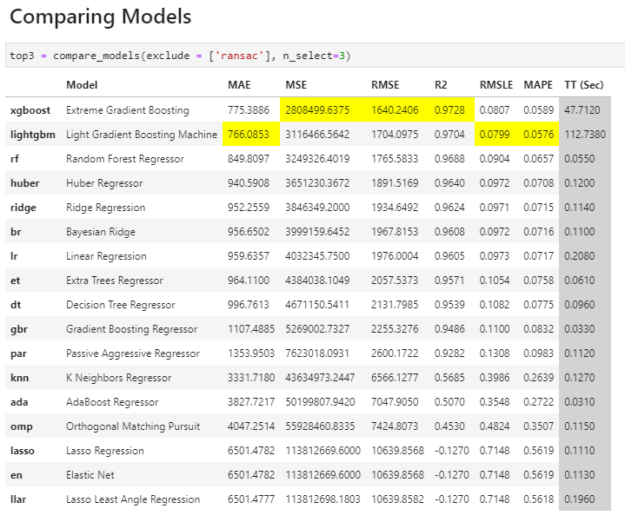Select the 'ransac' string in code
Screen dimensions: 625x522
(x=240, y=55)
